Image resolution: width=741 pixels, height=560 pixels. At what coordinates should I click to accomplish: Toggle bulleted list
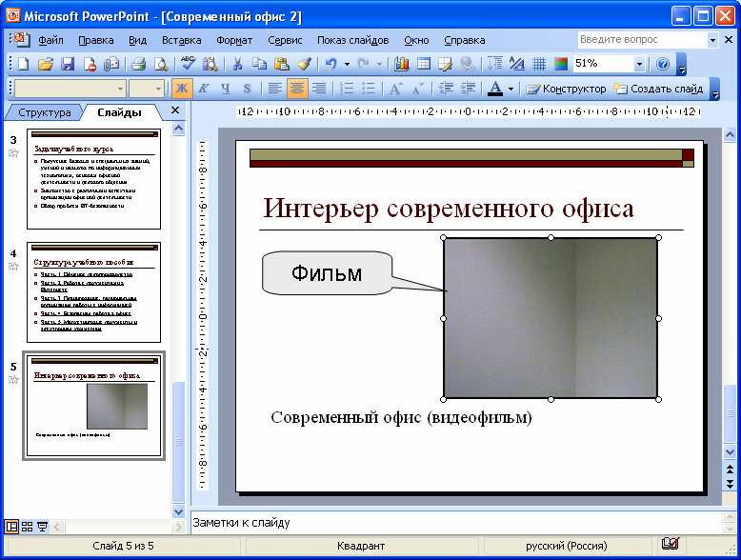tap(369, 89)
